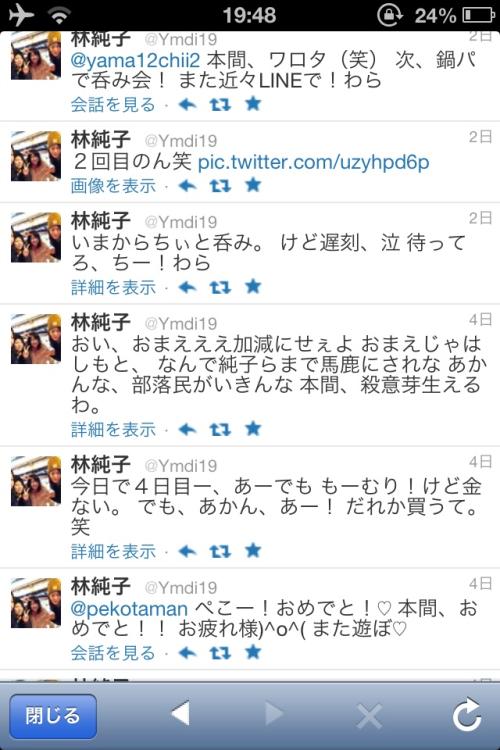Expand 詳細を表示 under the 今日で４日目 tweet
This screenshot has width=500, height=750.
[x=113, y=551]
